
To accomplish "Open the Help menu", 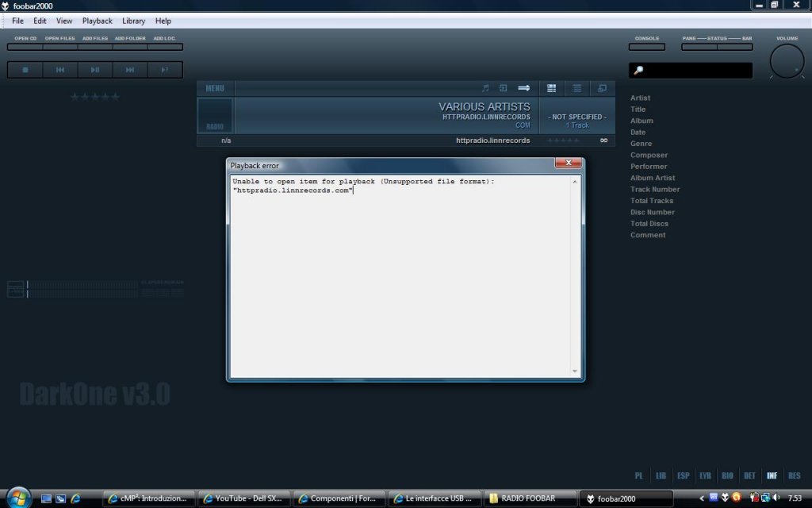I will (163, 21).
